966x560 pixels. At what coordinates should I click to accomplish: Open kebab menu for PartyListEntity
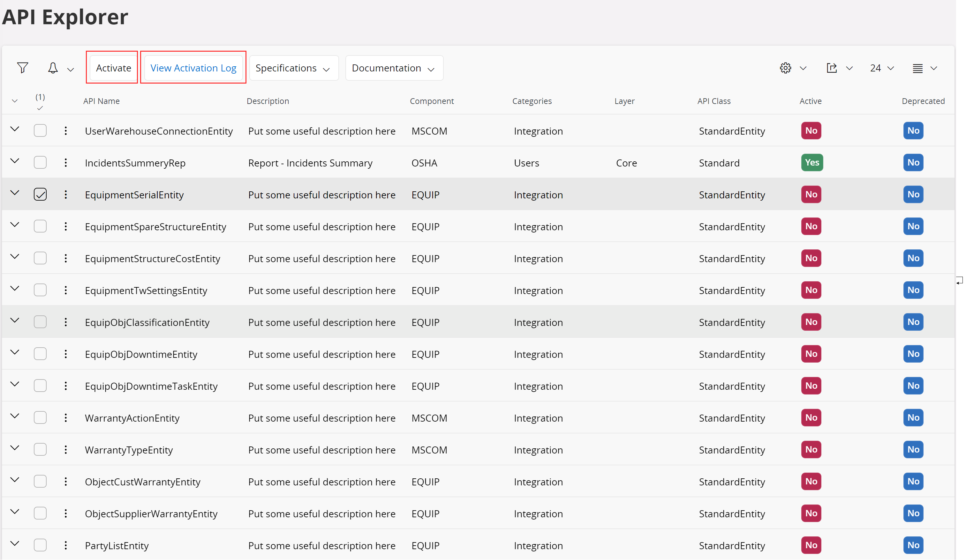[65, 545]
